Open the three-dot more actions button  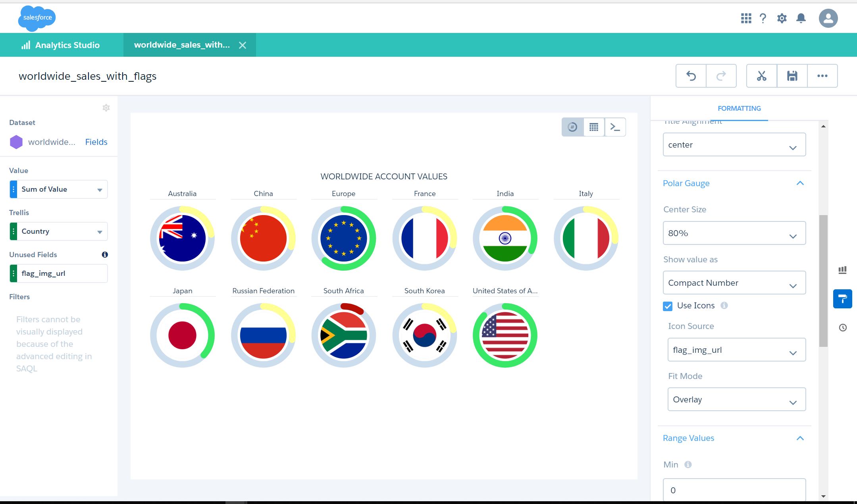point(822,76)
